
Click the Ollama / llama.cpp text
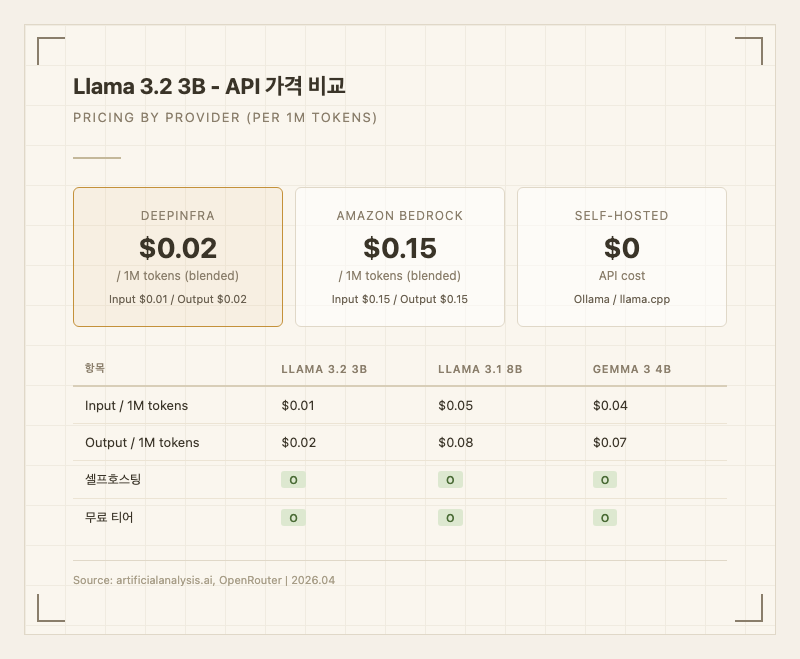pos(622,299)
